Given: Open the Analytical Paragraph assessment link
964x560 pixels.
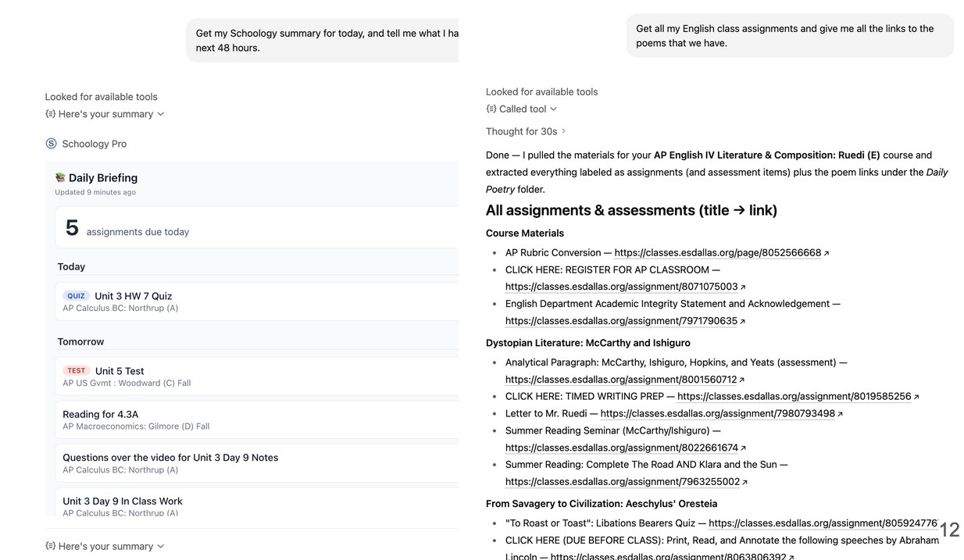Looking at the screenshot, I should coord(621,380).
